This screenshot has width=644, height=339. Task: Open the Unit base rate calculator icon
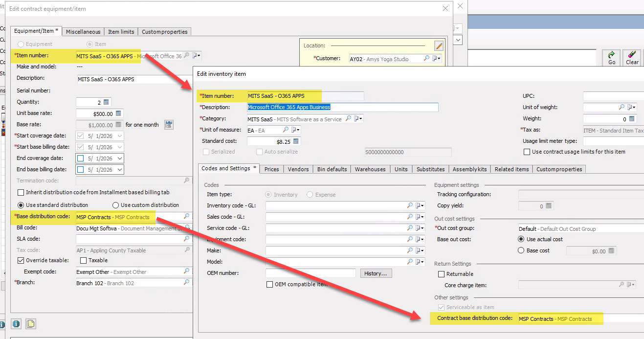[x=118, y=113]
